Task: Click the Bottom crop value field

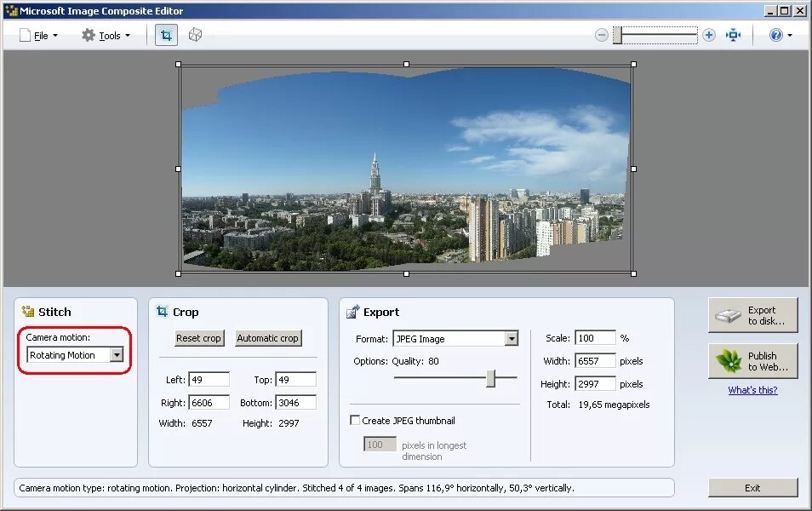Action: (295, 403)
